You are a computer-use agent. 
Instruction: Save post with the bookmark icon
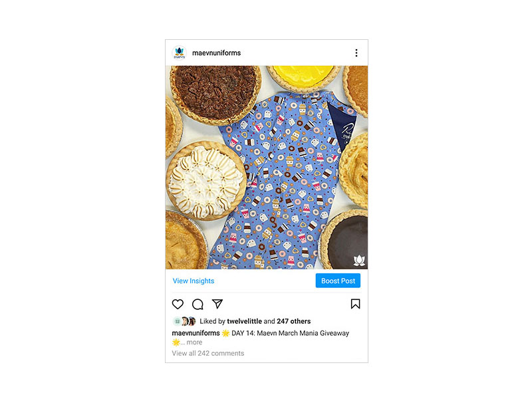(x=355, y=304)
